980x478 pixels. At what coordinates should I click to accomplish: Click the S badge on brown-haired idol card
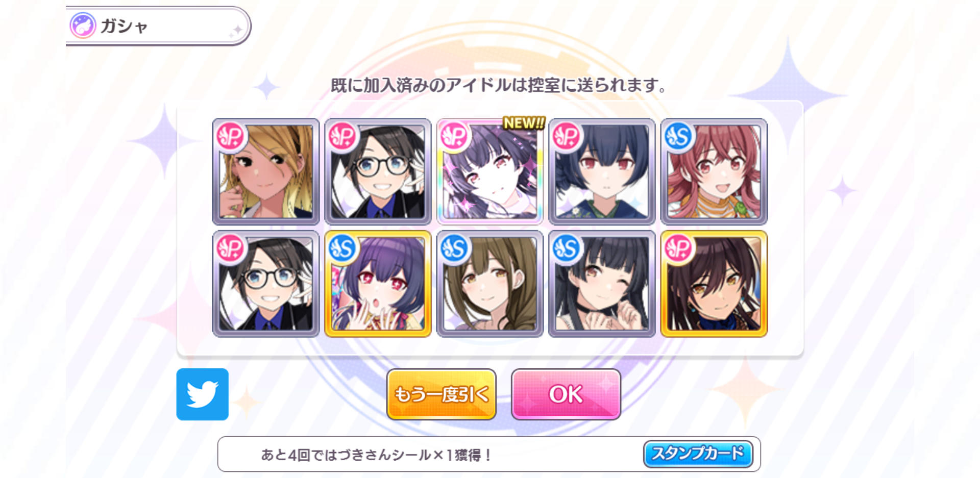coord(455,248)
